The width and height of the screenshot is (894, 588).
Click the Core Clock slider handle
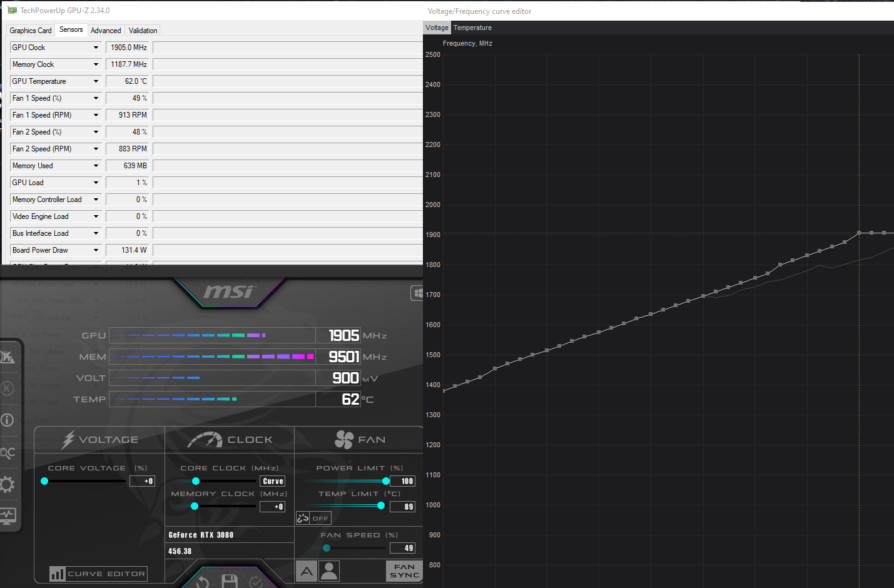coord(196,481)
